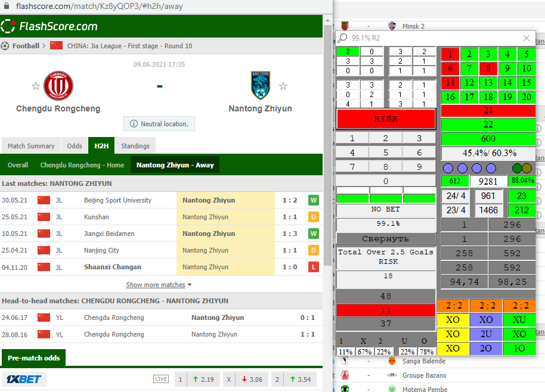This screenshot has width=545, height=392.
Task: Toggle the favorite star next to Nantong Zhiyun
Action: (x=283, y=86)
